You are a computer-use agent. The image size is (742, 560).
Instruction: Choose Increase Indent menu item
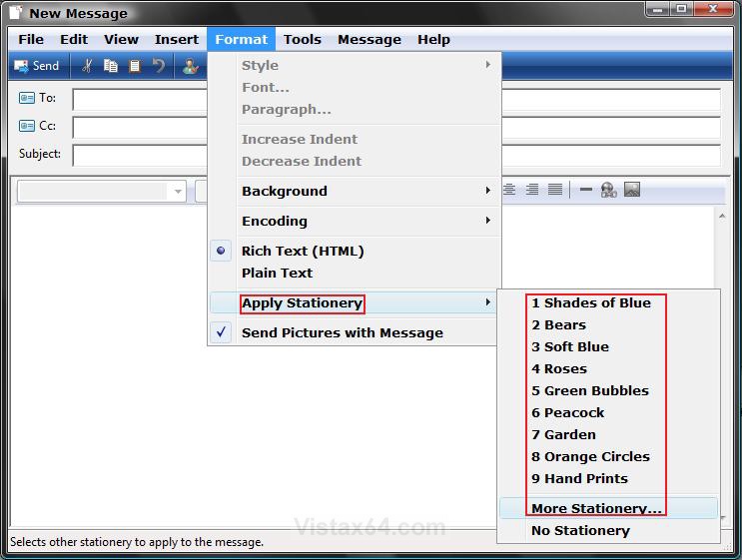[x=355, y=139]
